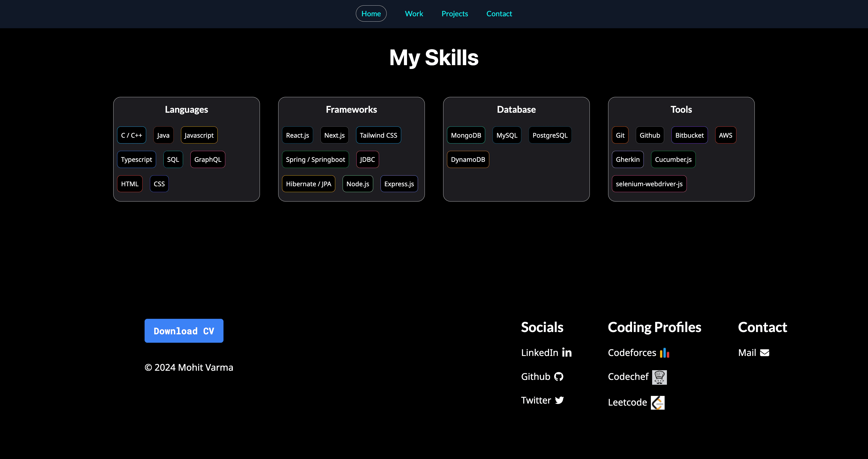Viewport: 868px width, 459px height.
Task: Click the Tailwind CSS framework tag
Action: [379, 135]
